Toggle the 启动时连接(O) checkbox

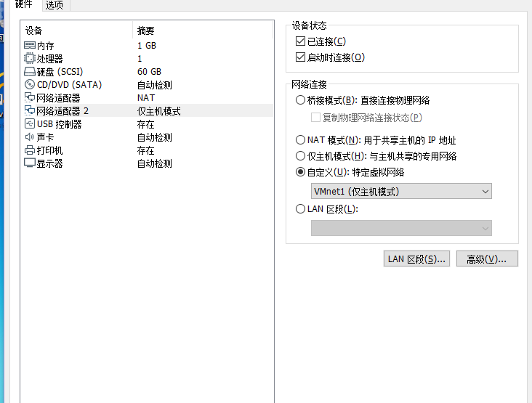[300, 57]
